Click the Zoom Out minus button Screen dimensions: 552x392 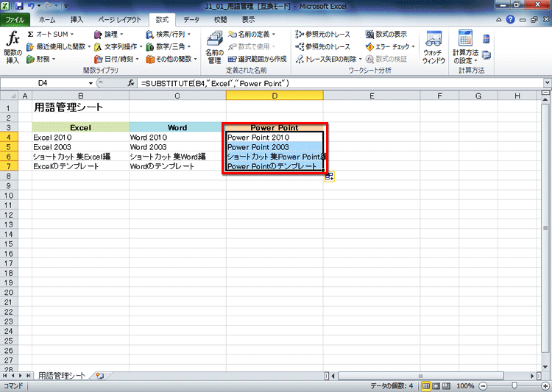[484, 386]
